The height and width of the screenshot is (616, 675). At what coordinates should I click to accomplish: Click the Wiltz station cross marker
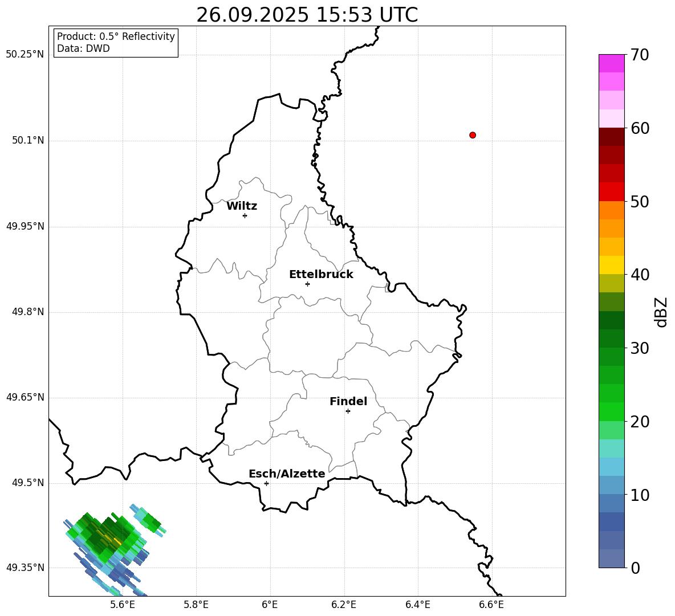[245, 215]
